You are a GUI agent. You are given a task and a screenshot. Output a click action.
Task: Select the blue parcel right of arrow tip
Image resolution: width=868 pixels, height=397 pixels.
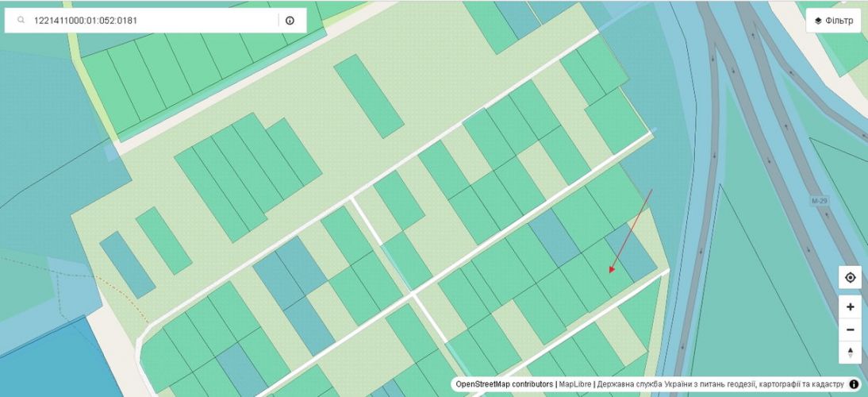tap(632, 253)
